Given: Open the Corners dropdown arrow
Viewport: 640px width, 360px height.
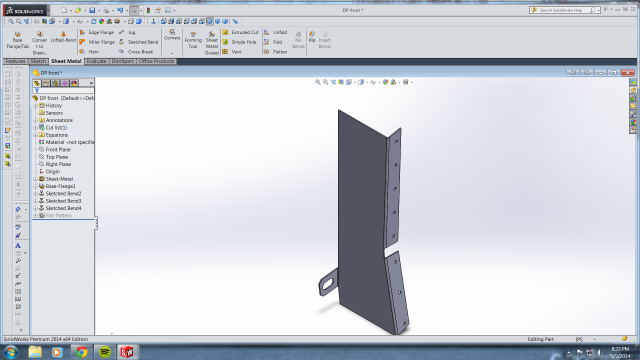Looking at the screenshot, I should 172,53.
